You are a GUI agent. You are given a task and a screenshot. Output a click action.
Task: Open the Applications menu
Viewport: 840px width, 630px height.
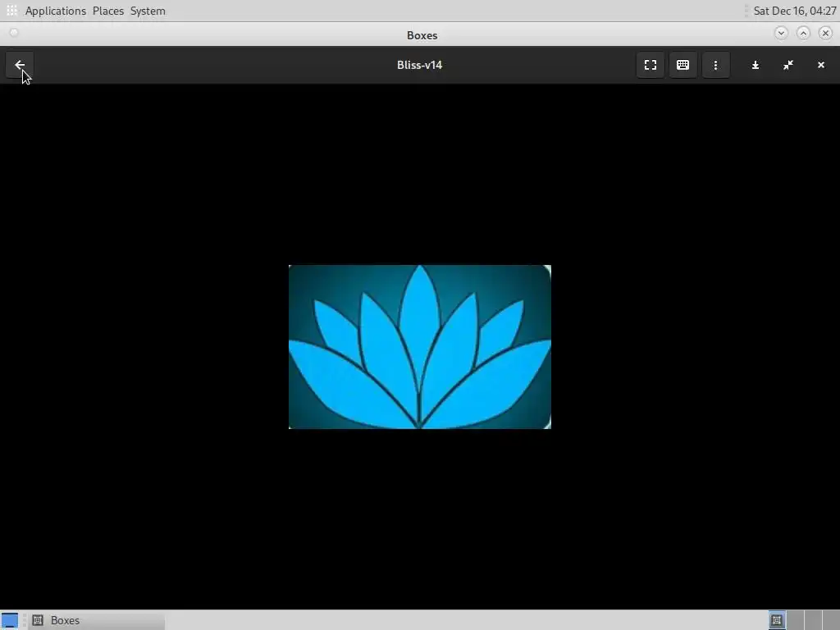point(55,11)
